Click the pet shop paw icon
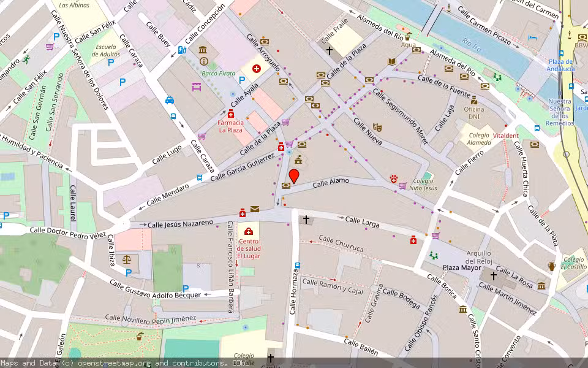Image resolution: width=588 pixels, height=368 pixels. [393, 178]
